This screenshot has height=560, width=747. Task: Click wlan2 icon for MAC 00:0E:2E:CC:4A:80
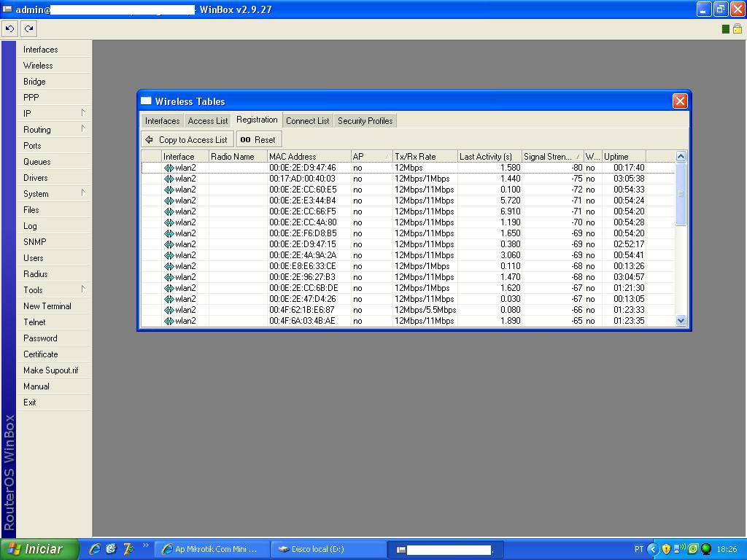[169, 222]
